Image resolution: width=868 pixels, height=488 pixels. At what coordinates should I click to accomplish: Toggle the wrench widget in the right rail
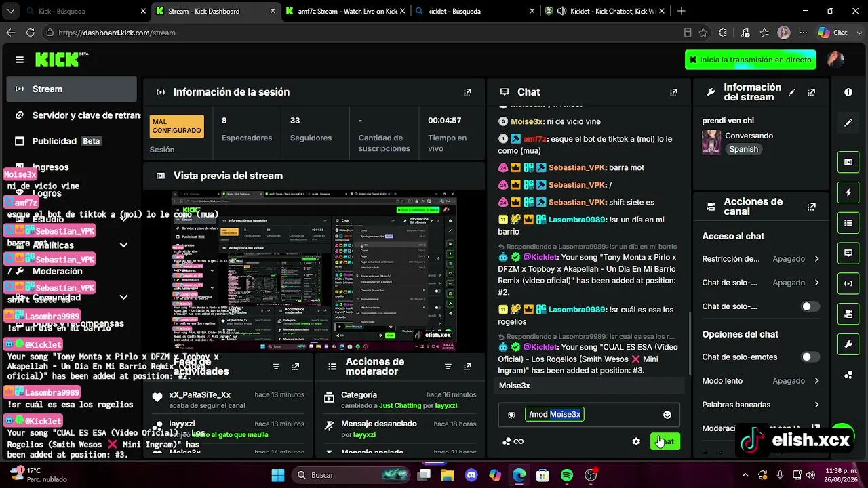click(x=848, y=344)
